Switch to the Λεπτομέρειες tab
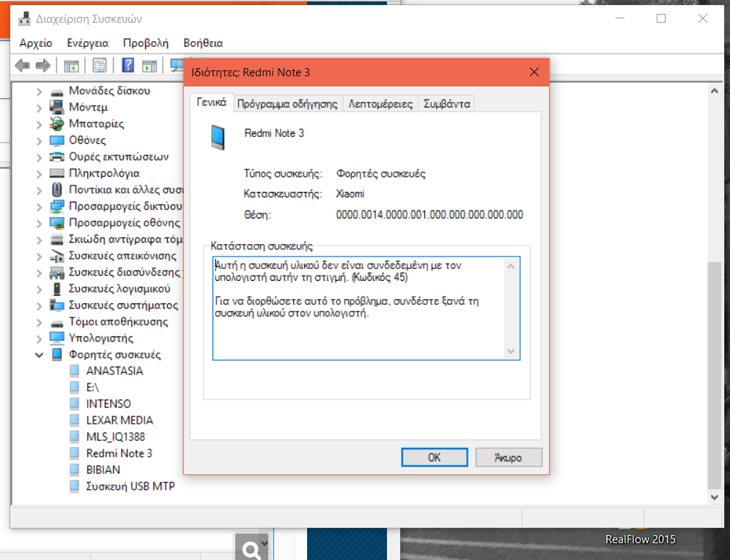This screenshot has height=560, width=730. tap(380, 103)
